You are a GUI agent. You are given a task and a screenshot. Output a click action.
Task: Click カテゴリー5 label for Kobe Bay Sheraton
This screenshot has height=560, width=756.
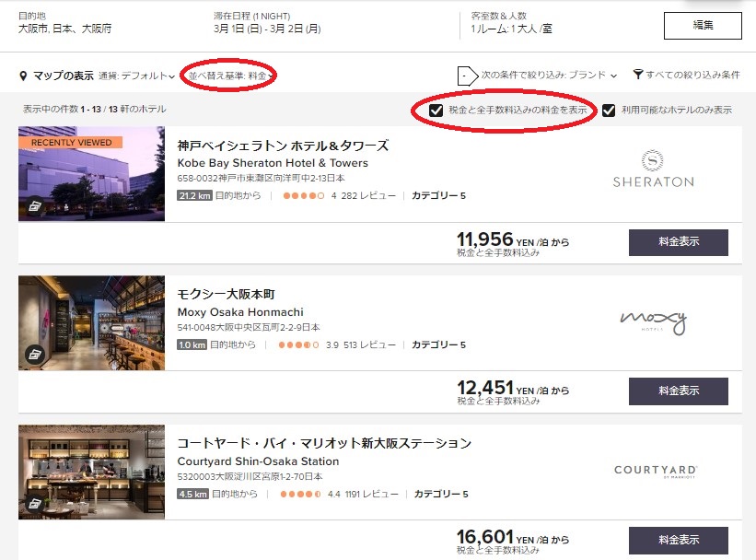pos(438,195)
